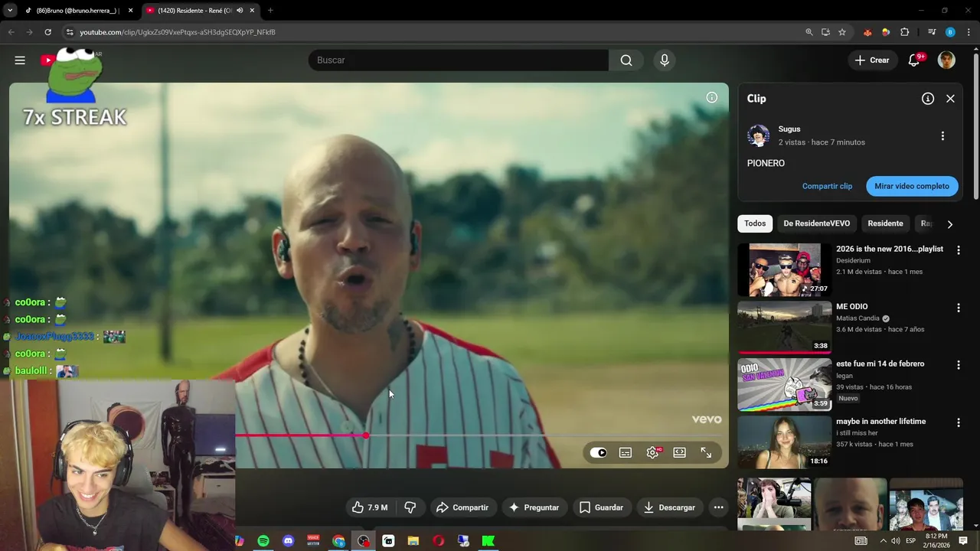Click the Compartir button below the video
The height and width of the screenshot is (551, 980).
tap(462, 507)
